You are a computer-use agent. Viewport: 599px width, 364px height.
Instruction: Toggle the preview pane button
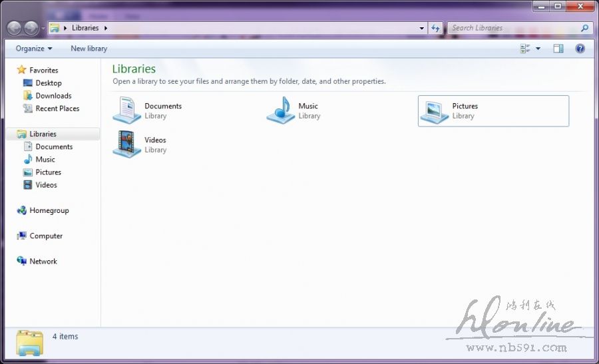558,49
